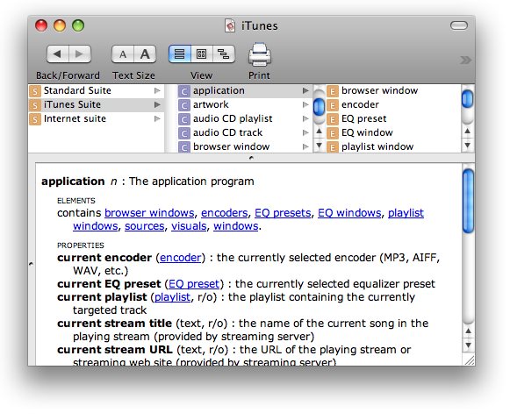510x420 pixels.
Task: Click the classes column scroll down arrow
Action: click(319, 146)
